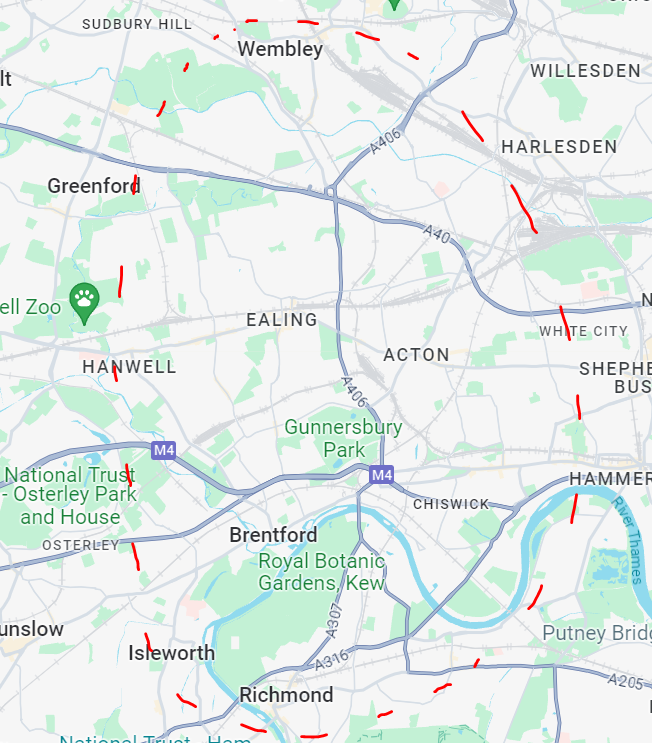Click the A40 road label

437,234
